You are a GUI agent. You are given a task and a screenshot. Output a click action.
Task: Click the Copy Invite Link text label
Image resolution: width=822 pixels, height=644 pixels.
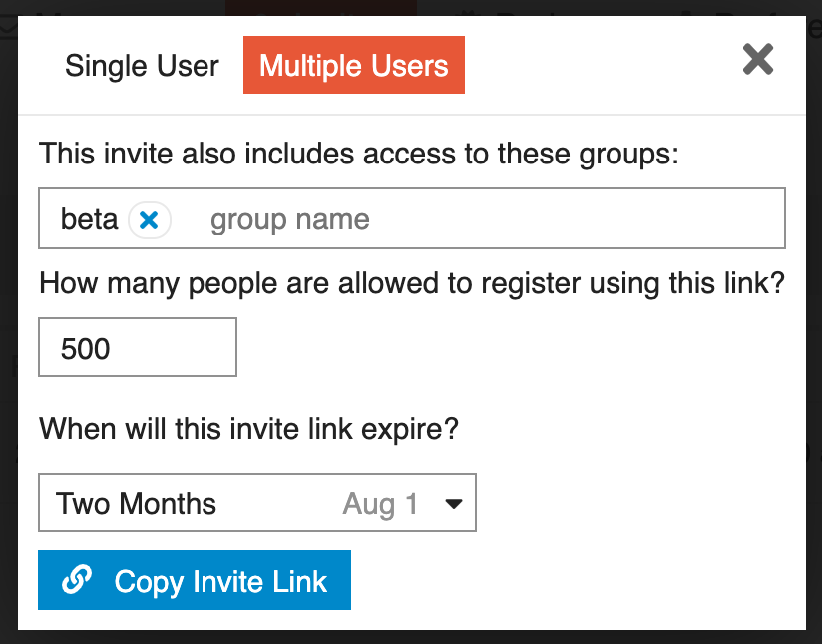[x=220, y=581]
